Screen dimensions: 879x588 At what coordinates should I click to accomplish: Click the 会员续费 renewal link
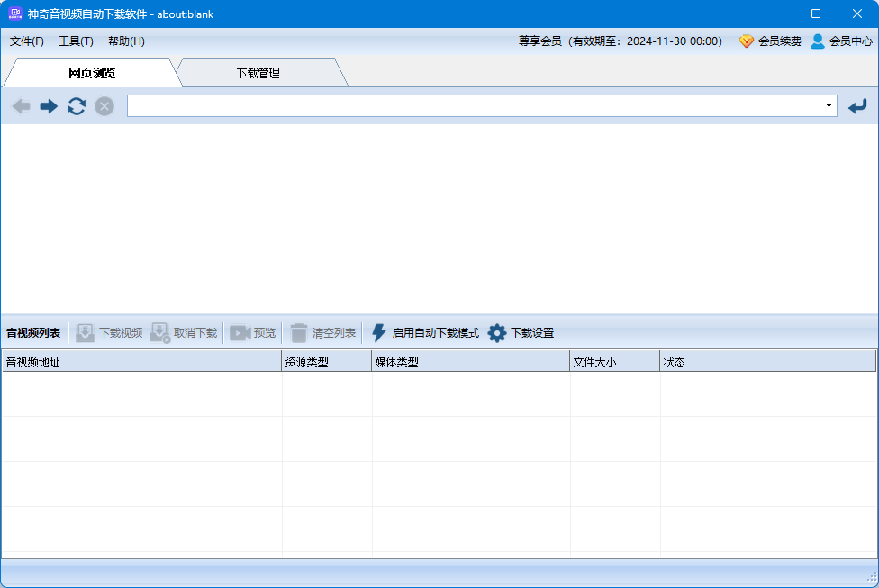pos(770,41)
